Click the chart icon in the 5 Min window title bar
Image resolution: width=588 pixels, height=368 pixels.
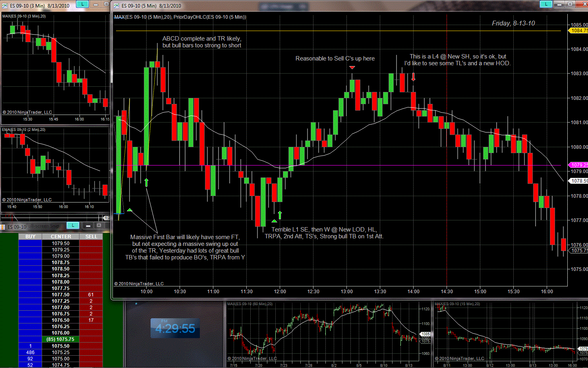click(x=116, y=6)
